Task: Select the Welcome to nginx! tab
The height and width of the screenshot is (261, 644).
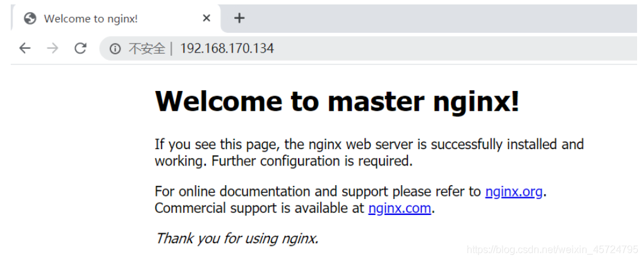Action: pyautogui.click(x=116, y=18)
